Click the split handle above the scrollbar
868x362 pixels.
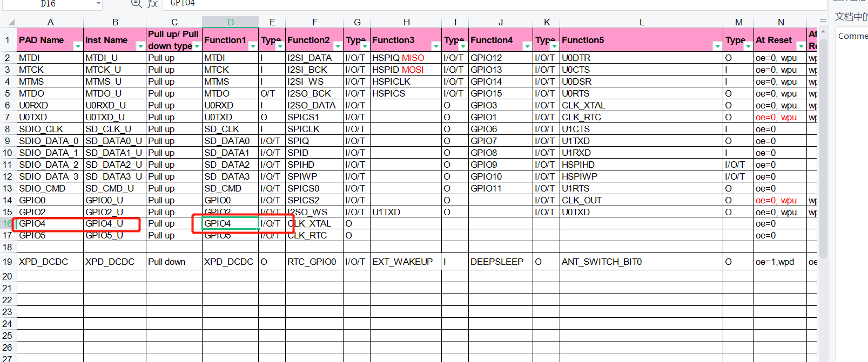pyautogui.click(x=823, y=21)
